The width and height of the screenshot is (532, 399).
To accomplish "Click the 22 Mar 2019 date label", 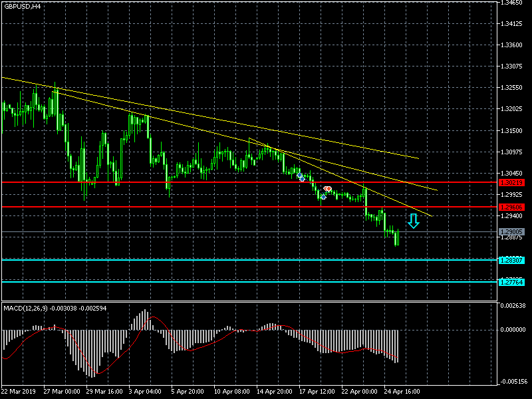I will coord(19,392).
